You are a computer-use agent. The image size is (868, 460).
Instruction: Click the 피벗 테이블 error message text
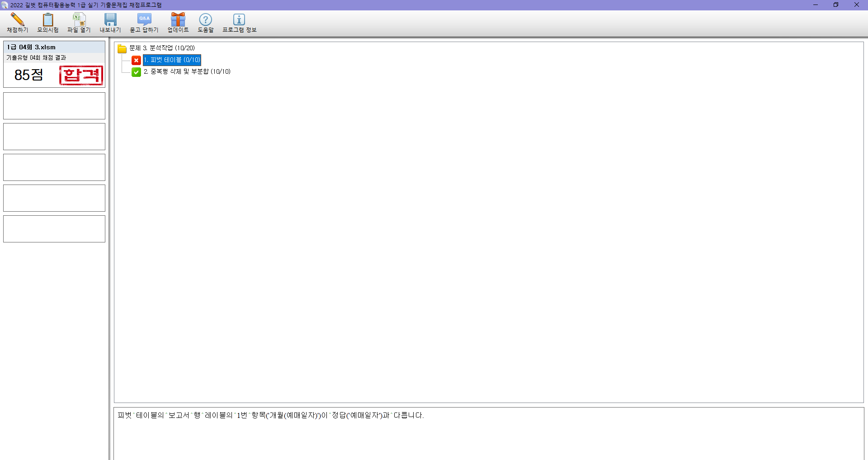[x=270, y=415]
